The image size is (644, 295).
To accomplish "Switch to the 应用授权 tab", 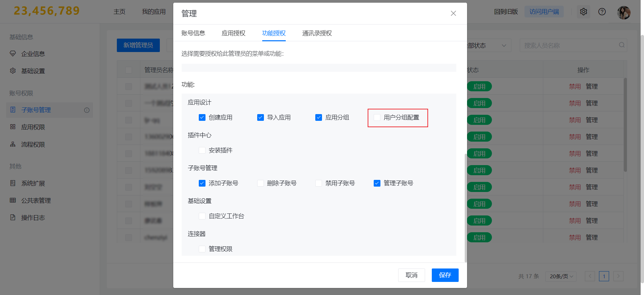I will tap(233, 33).
